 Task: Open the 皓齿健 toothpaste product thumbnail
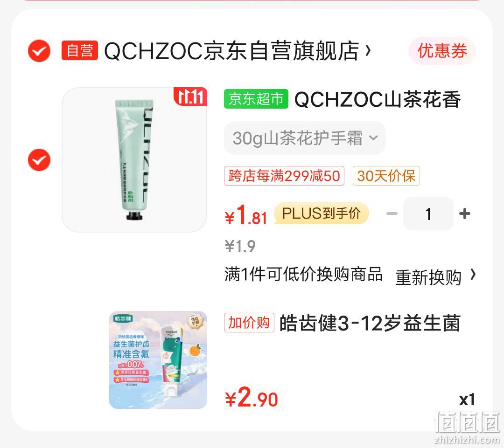(x=158, y=360)
